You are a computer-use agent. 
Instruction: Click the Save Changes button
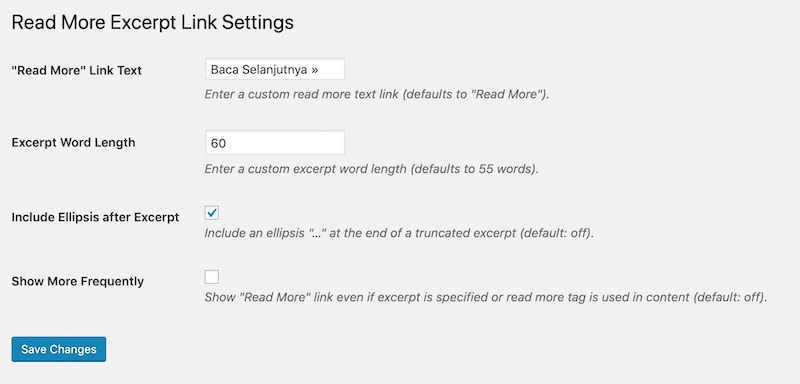59,349
